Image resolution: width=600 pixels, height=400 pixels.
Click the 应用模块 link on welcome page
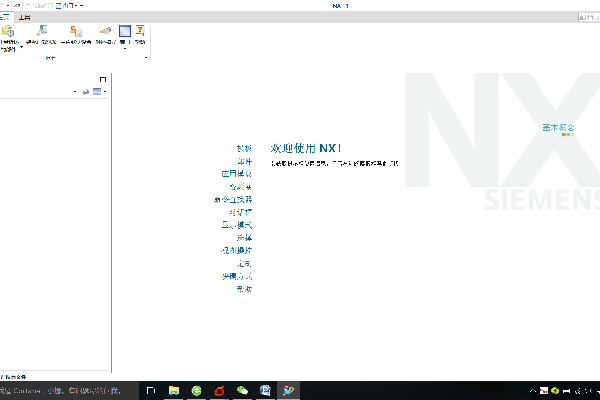click(237, 173)
